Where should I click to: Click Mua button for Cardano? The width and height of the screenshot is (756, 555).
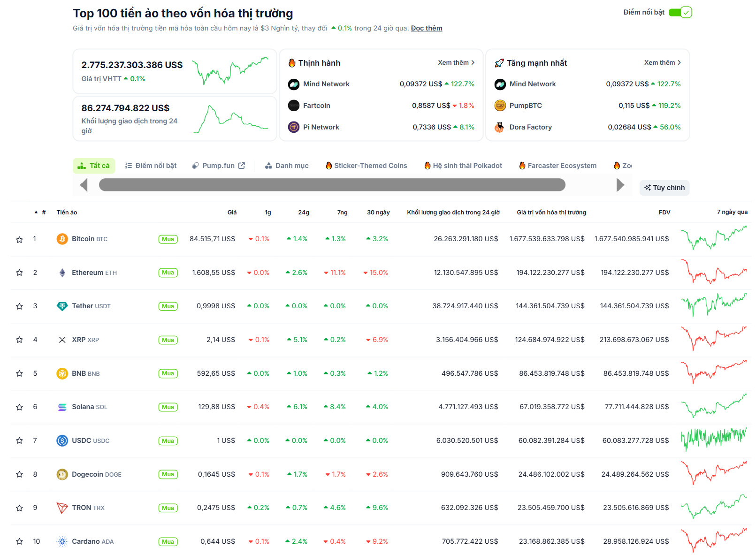click(168, 542)
